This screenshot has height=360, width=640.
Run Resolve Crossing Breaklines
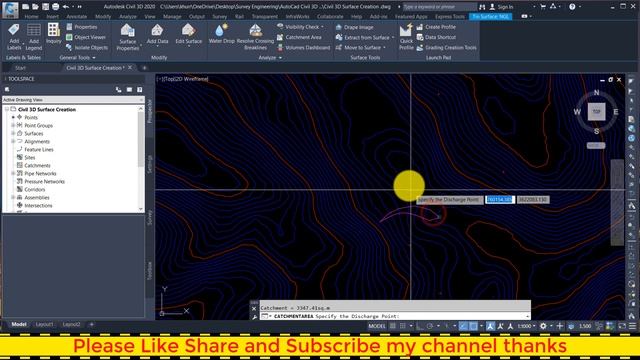tap(256, 37)
